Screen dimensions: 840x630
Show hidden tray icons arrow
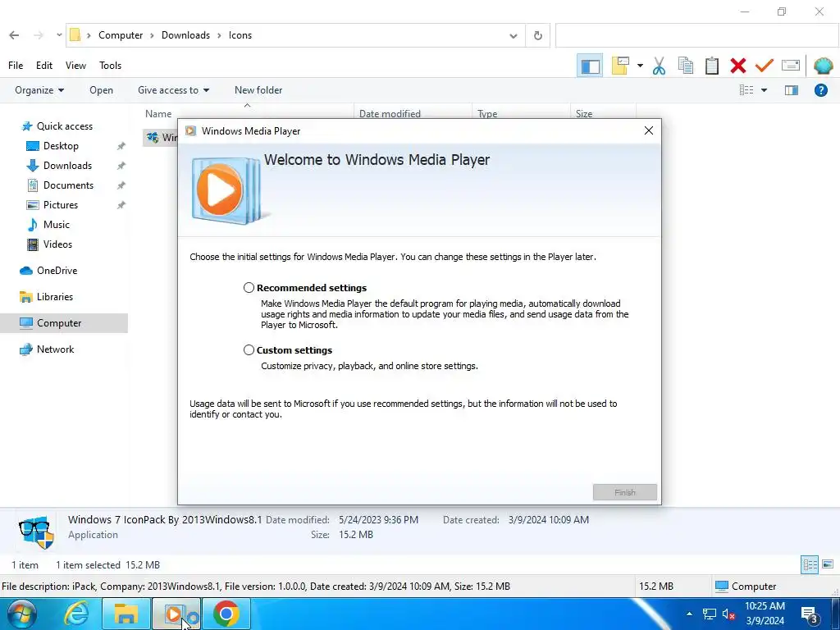(689, 614)
